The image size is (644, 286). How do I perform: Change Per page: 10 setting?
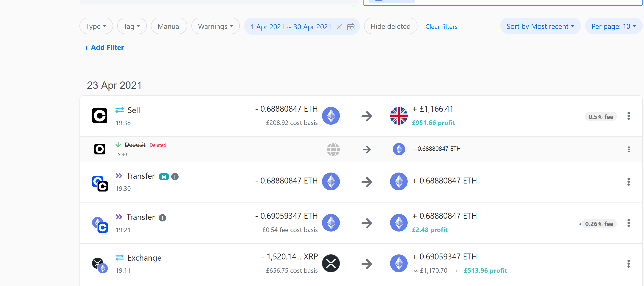(x=613, y=26)
